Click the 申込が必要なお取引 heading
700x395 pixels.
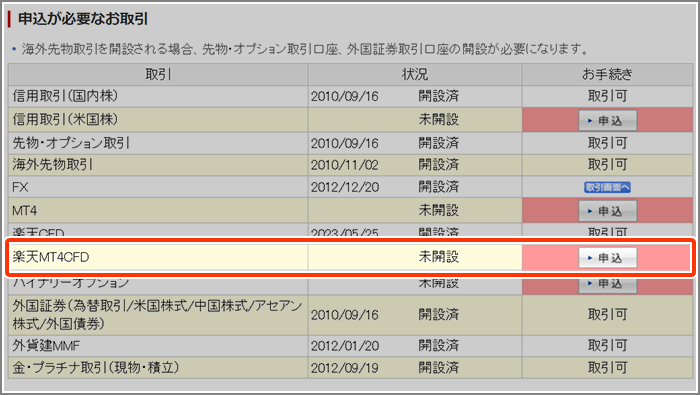(x=83, y=19)
